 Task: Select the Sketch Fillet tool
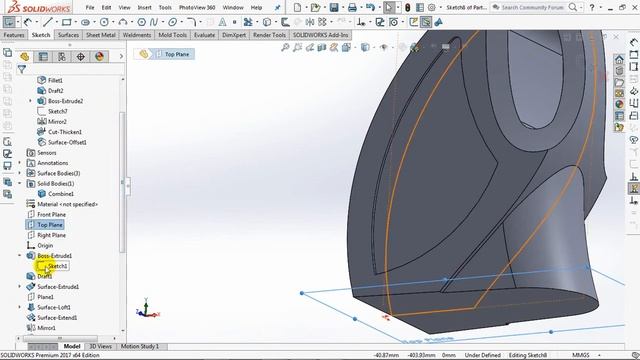[x=191, y=22]
